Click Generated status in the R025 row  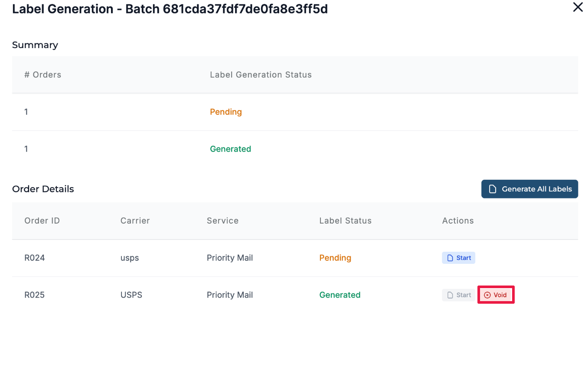pyautogui.click(x=340, y=295)
